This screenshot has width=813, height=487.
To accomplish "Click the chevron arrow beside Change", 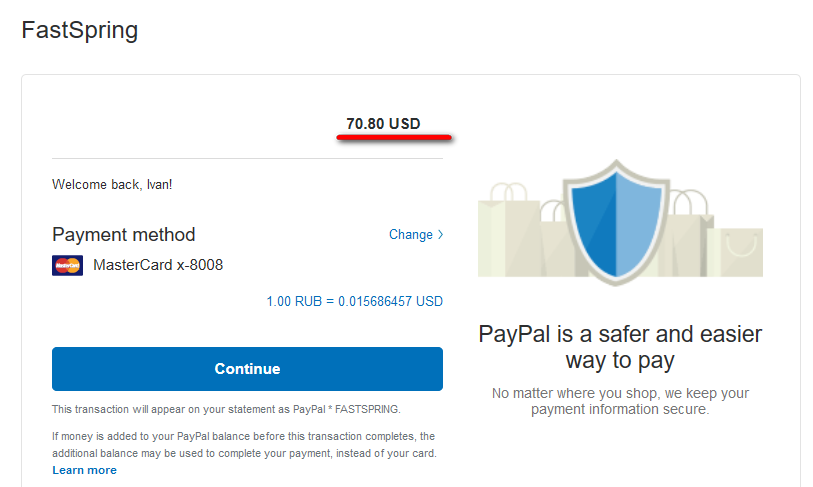I will (441, 234).
